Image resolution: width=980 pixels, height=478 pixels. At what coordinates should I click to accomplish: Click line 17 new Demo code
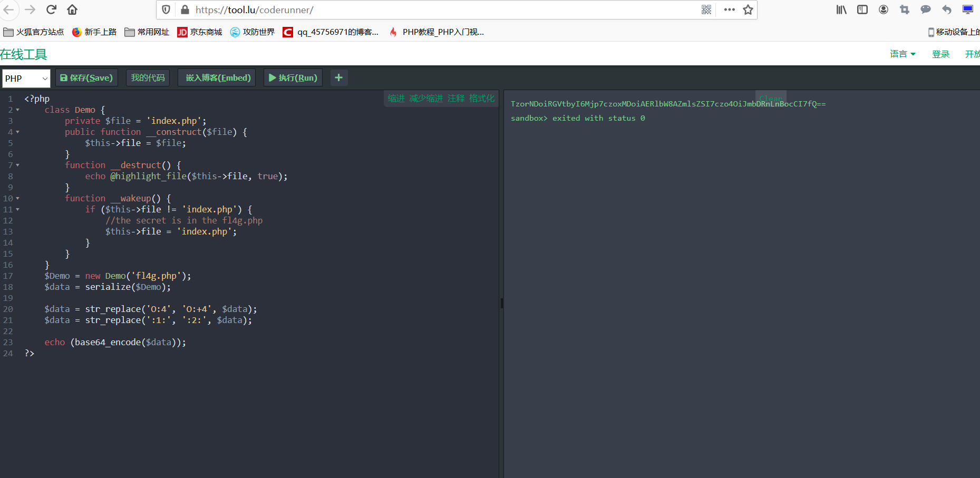(x=118, y=276)
